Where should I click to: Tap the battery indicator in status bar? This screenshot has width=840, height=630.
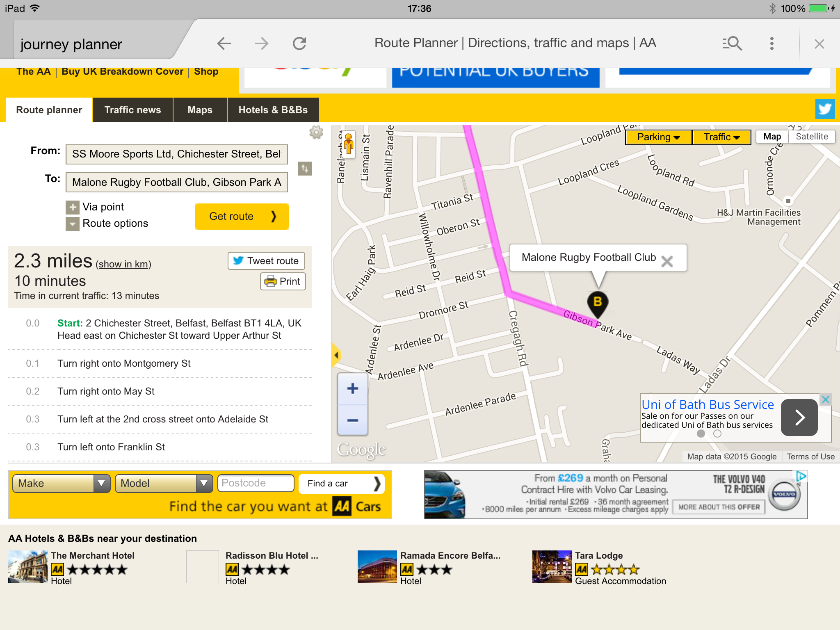(x=819, y=9)
